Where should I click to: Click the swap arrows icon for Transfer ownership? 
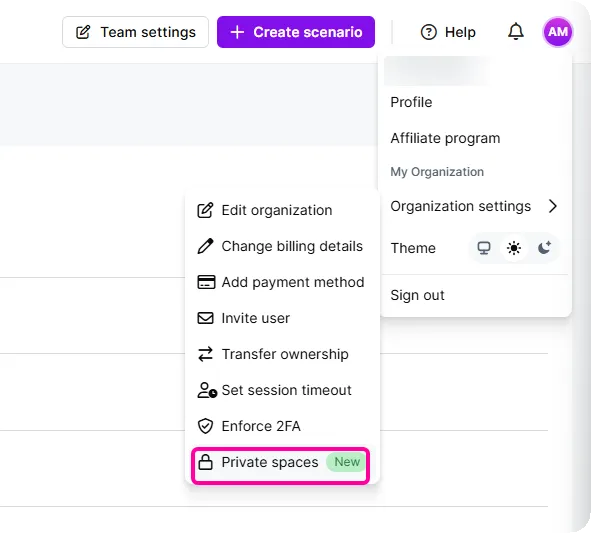(205, 354)
